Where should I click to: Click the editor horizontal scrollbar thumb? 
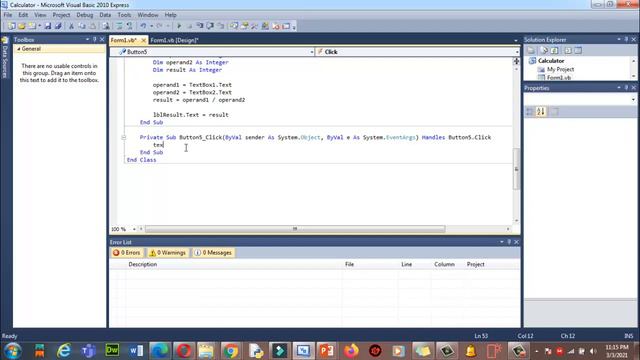click(295, 229)
